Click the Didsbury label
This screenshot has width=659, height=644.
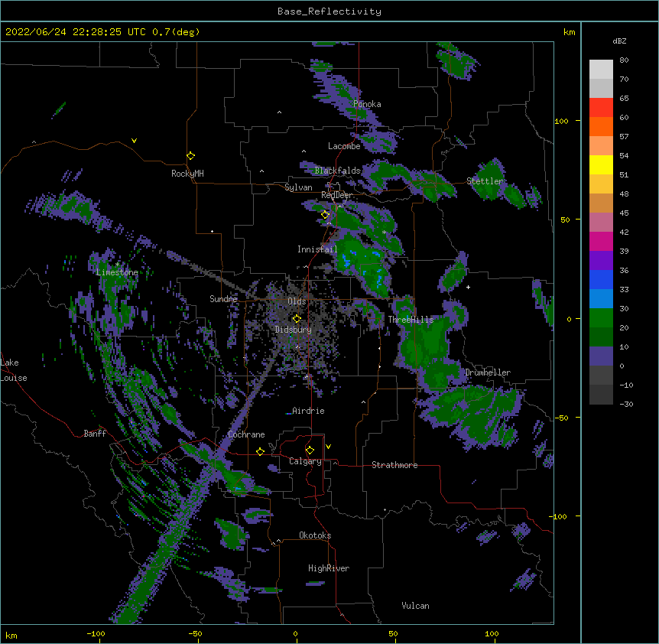pyautogui.click(x=294, y=330)
